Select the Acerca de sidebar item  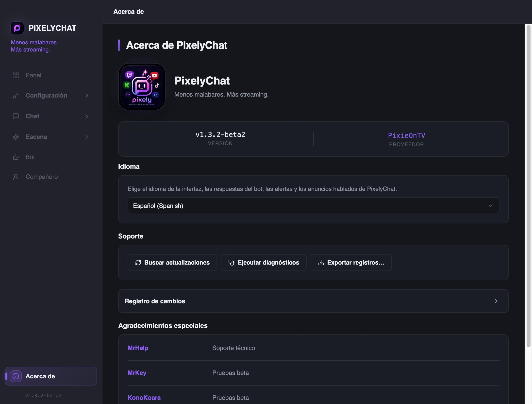[x=51, y=376]
